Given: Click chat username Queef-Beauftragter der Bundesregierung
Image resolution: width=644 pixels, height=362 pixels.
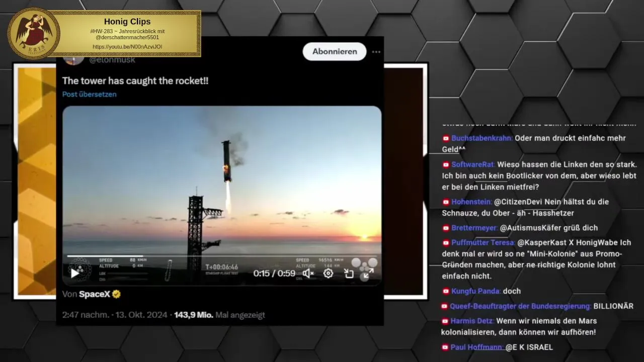Looking at the screenshot, I should pyautogui.click(x=520, y=306).
